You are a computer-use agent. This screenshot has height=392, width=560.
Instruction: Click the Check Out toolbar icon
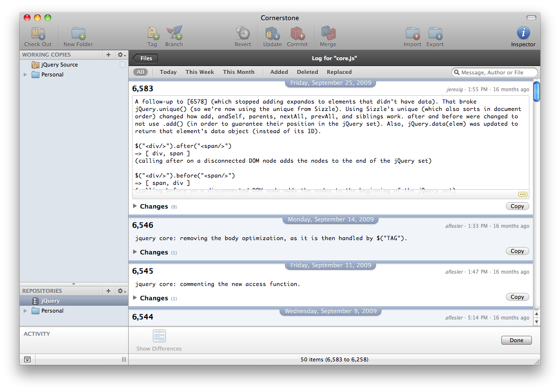pyautogui.click(x=38, y=34)
